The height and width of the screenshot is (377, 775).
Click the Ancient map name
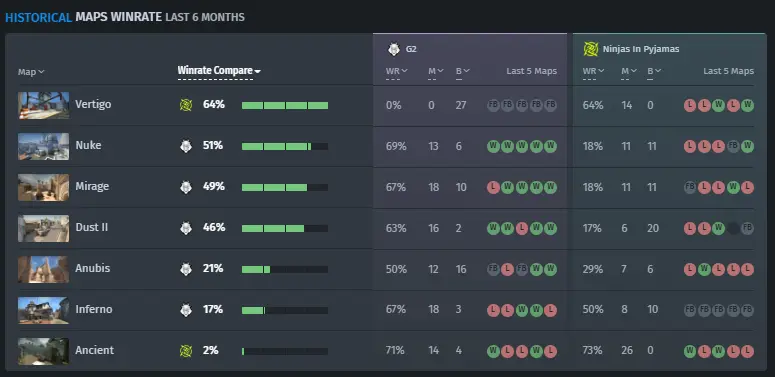click(x=94, y=350)
